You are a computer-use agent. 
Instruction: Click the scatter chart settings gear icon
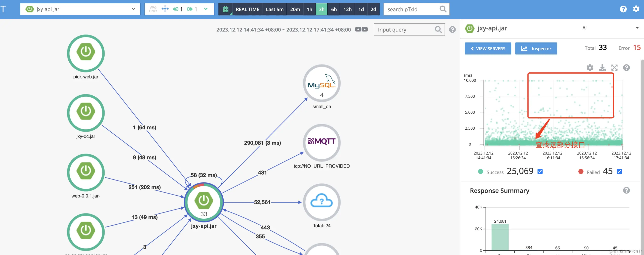[x=590, y=68]
